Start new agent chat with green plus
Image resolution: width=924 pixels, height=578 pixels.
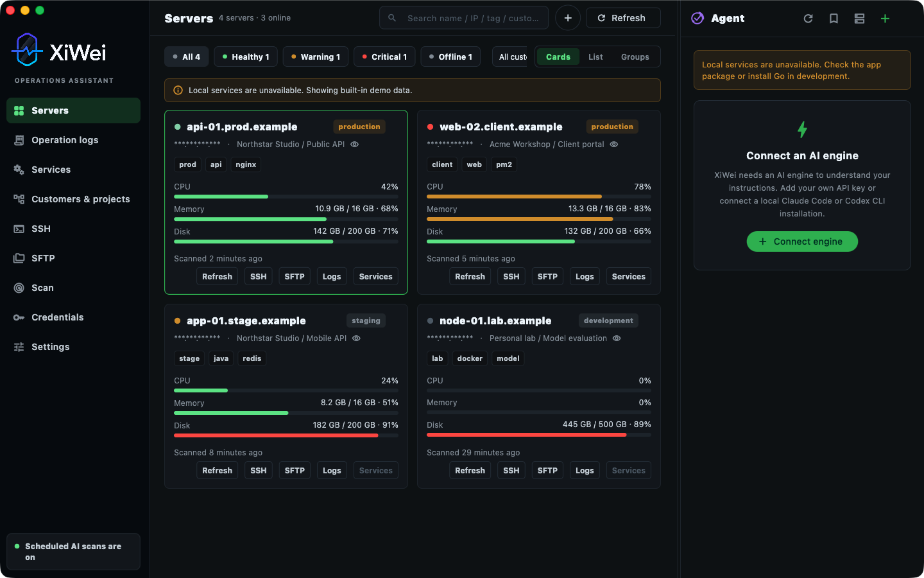coord(886,19)
